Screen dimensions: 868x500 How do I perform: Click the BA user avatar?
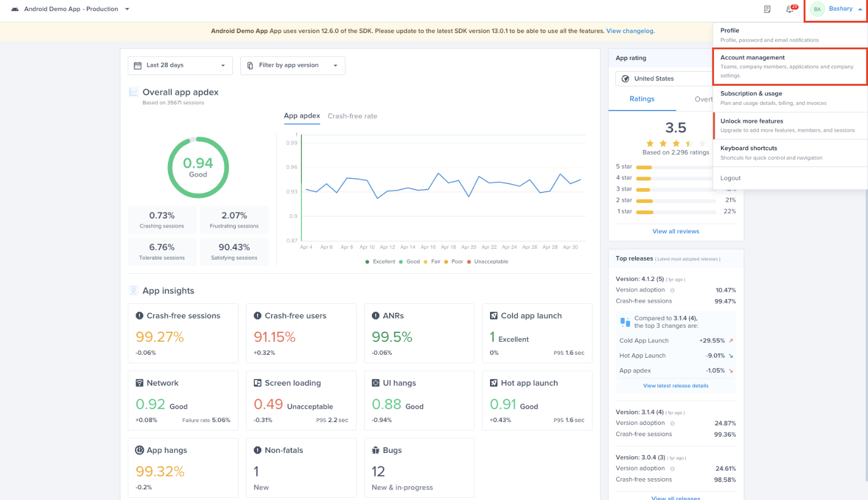point(817,9)
